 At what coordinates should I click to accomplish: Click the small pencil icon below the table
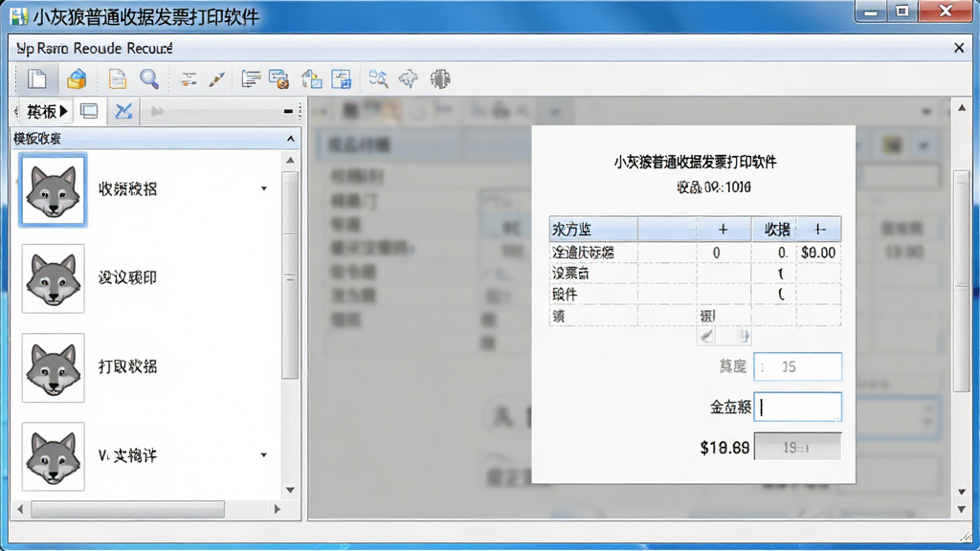tap(707, 337)
